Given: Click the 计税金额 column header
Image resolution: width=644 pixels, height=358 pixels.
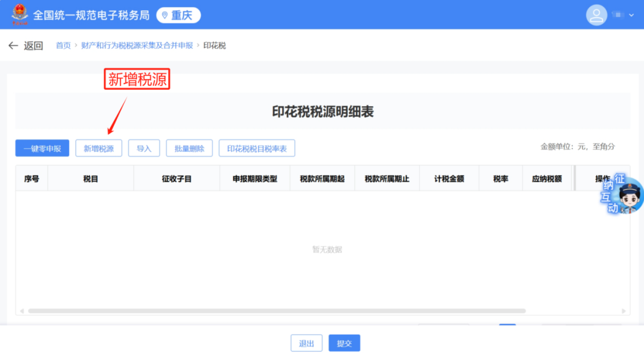Looking at the screenshot, I should 449,179.
